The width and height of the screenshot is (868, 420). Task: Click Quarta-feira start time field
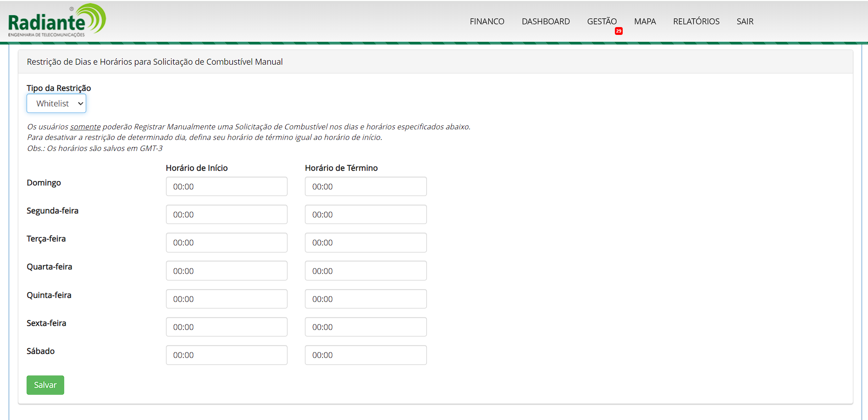227,271
